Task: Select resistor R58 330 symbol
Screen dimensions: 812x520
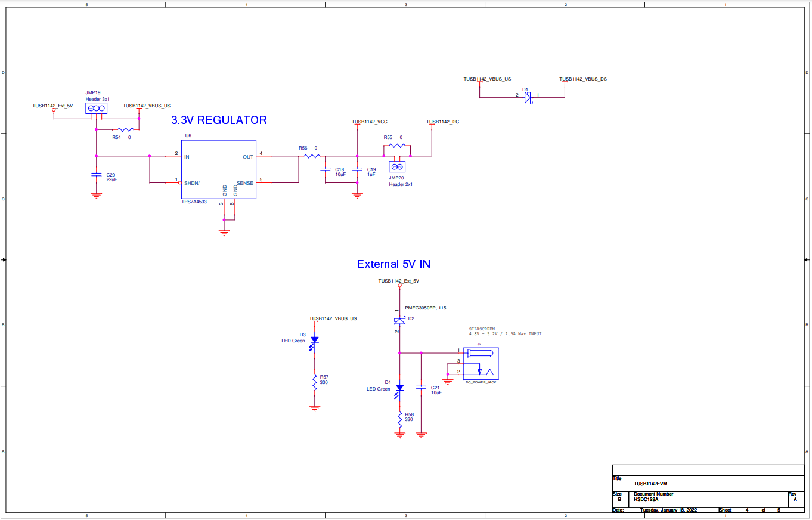Action: click(x=399, y=419)
